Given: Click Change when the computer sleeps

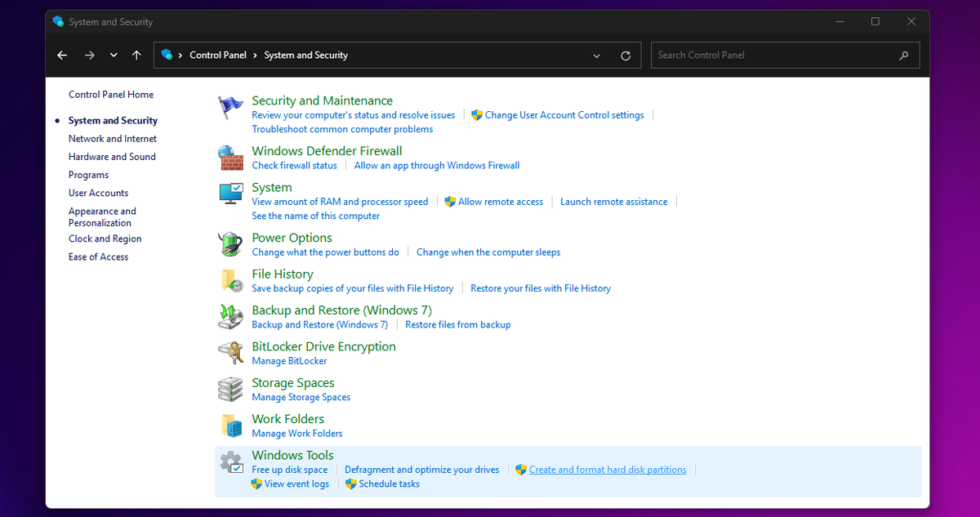Looking at the screenshot, I should click(x=488, y=252).
